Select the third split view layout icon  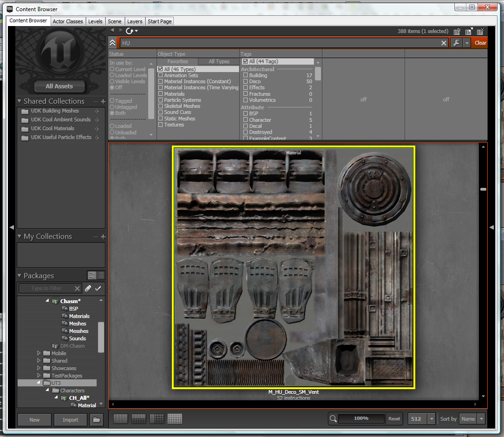pos(157,419)
